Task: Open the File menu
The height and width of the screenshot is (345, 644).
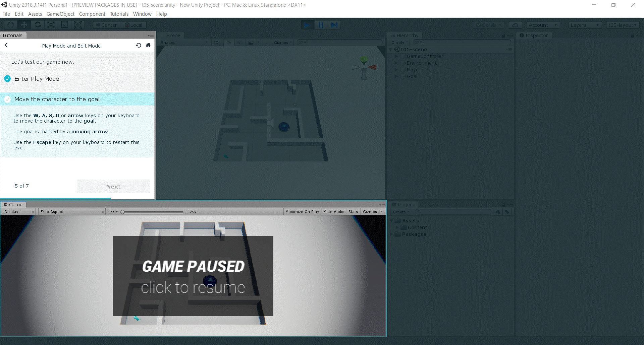Action: [6, 14]
